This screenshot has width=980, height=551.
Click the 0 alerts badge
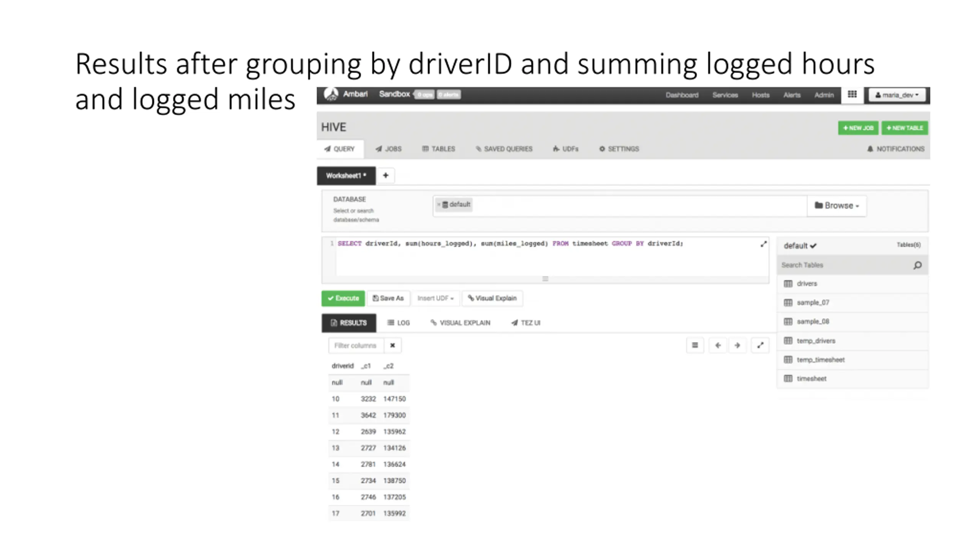pyautogui.click(x=448, y=95)
